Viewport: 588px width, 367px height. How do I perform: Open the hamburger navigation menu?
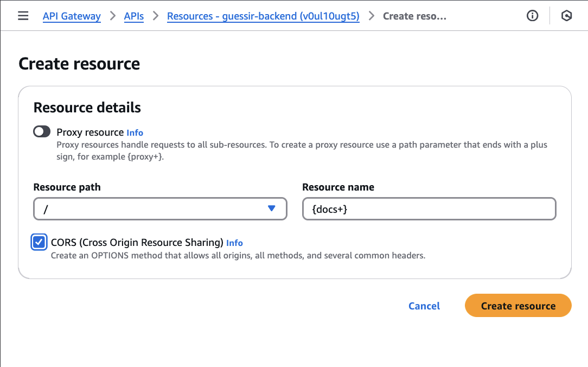pyautogui.click(x=23, y=16)
